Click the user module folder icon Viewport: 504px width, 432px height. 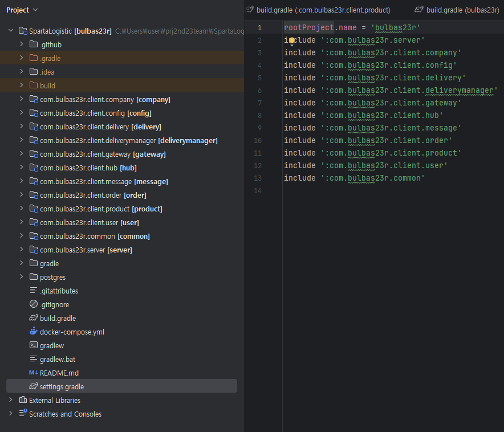click(x=34, y=222)
